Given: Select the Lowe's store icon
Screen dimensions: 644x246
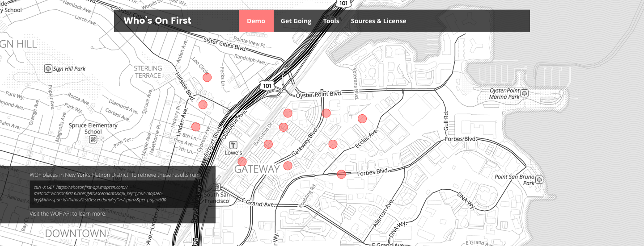Looking at the screenshot, I should [233, 145].
